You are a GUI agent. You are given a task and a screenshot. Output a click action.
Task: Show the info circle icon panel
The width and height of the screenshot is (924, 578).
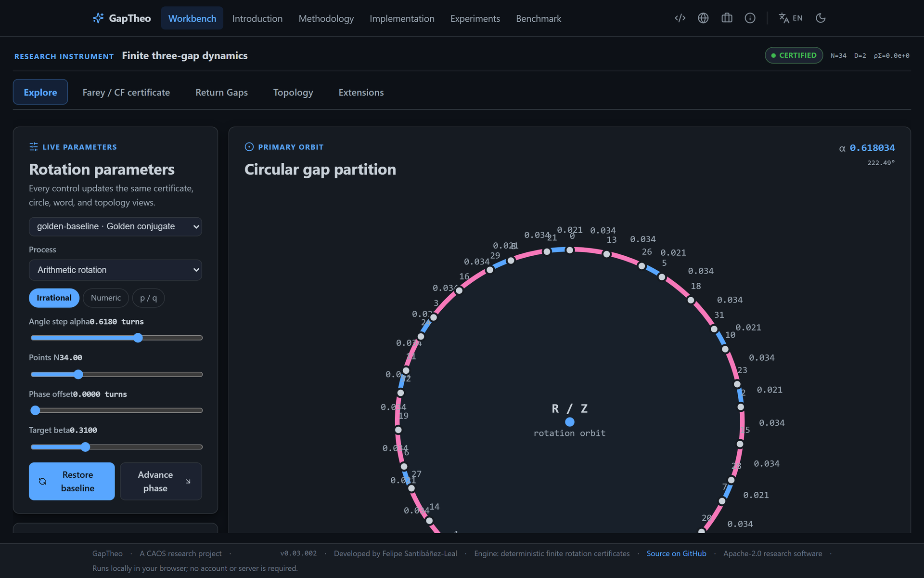[750, 18]
